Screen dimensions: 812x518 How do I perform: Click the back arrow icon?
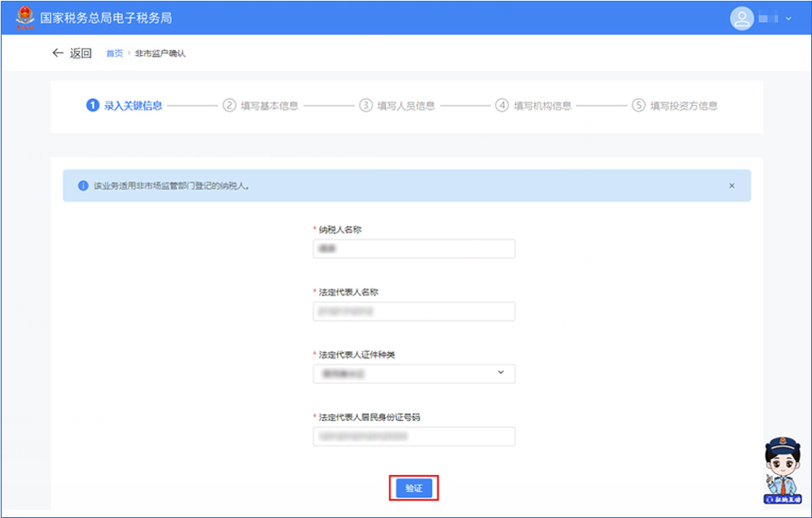pos(58,53)
